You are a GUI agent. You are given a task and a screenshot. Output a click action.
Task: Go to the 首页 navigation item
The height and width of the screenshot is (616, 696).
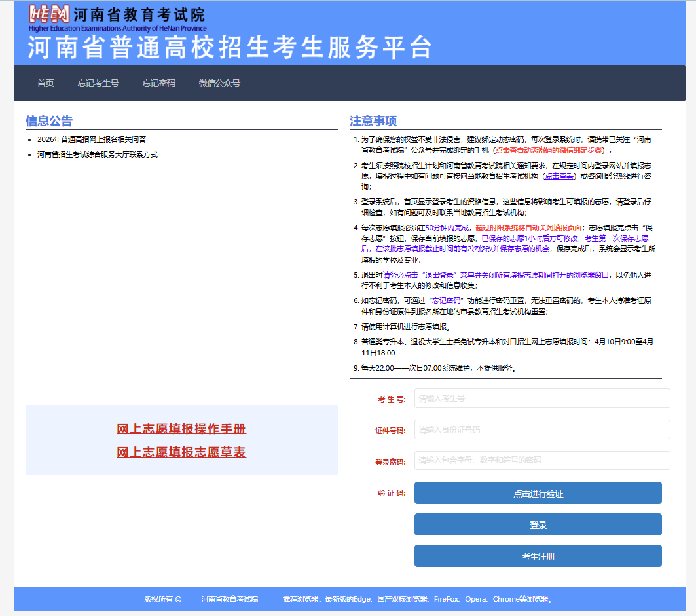tap(46, 83)
